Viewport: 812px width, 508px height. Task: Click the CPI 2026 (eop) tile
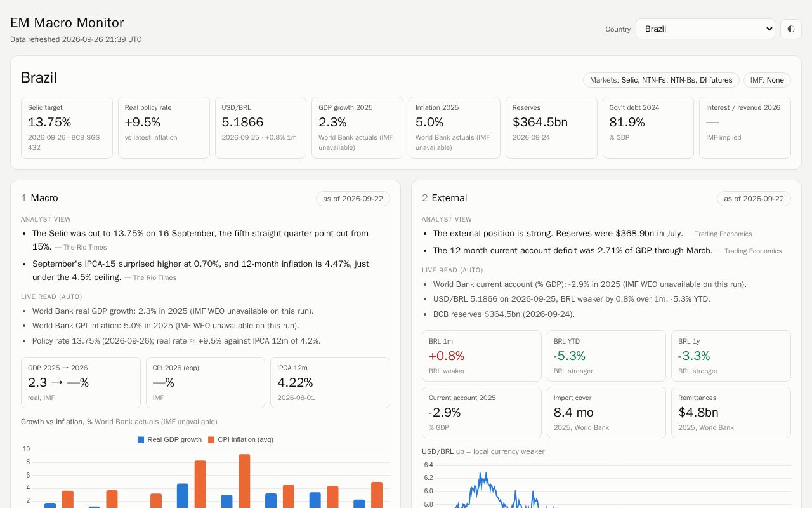pos(206,382)
